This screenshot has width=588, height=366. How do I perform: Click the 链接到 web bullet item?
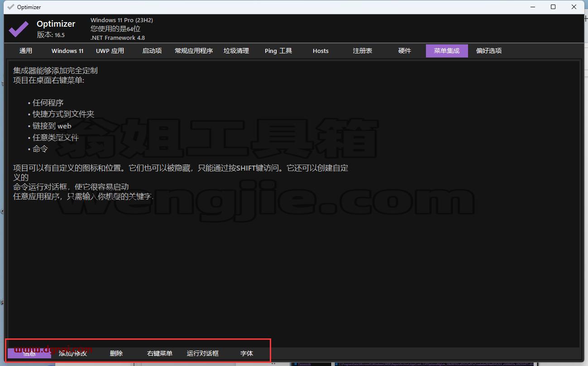pos(52,126)
